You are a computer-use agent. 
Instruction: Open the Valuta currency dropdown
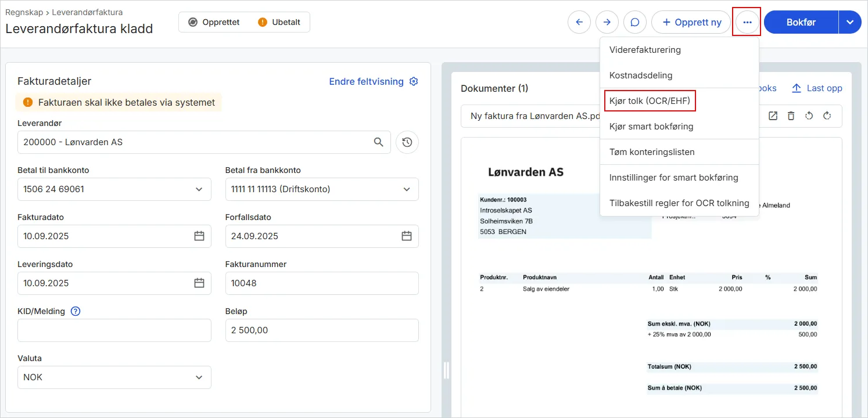click(x=114, y=377)
